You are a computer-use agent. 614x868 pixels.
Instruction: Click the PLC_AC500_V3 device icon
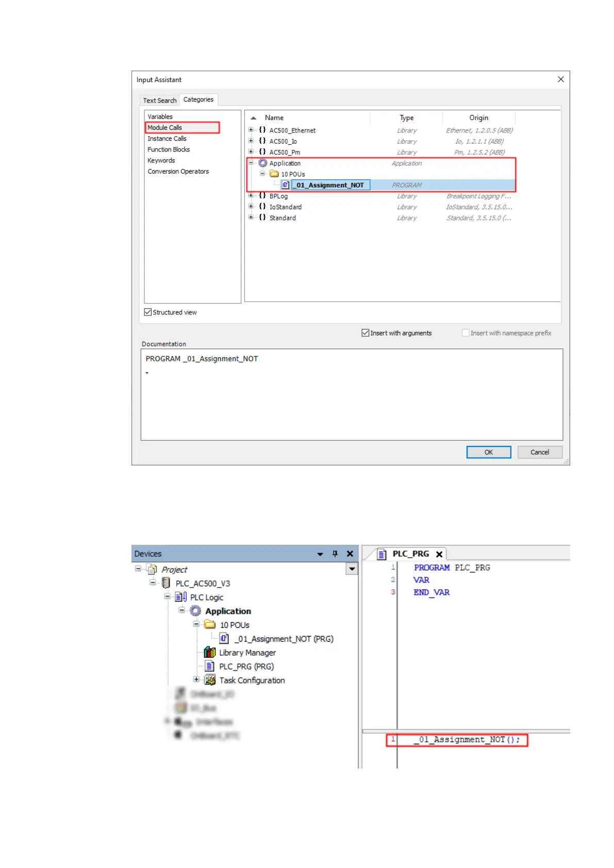pos(166,583)
